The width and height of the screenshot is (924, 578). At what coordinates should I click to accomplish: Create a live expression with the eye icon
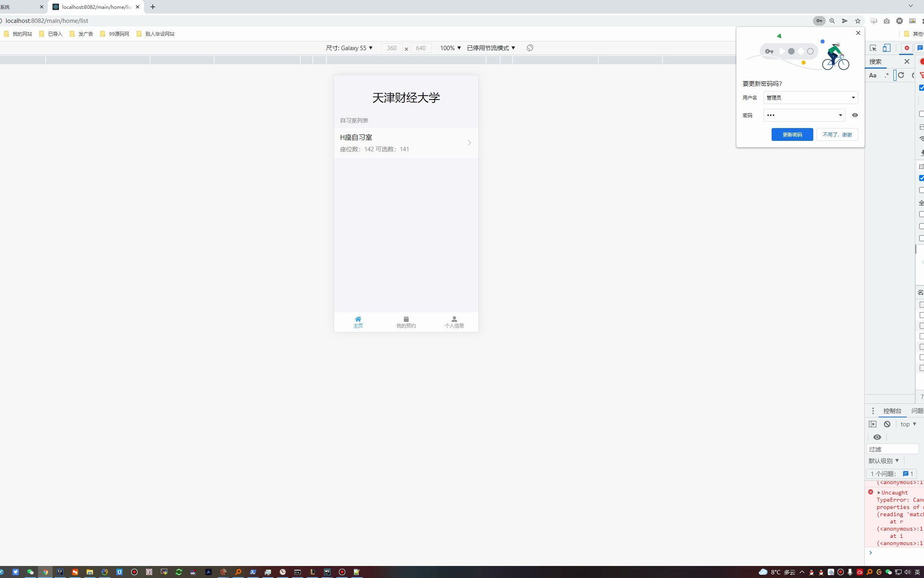878,437
